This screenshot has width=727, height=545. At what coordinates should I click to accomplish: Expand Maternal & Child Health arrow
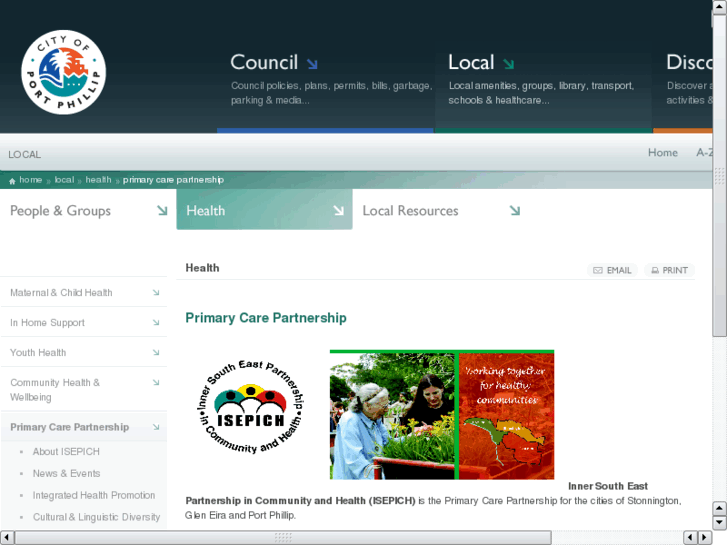pyautogui.click(x=156, y=293)
